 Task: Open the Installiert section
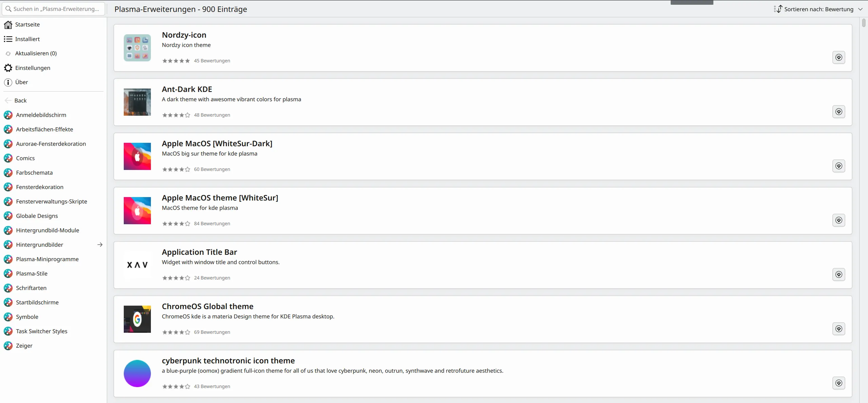tap(27, 39)
